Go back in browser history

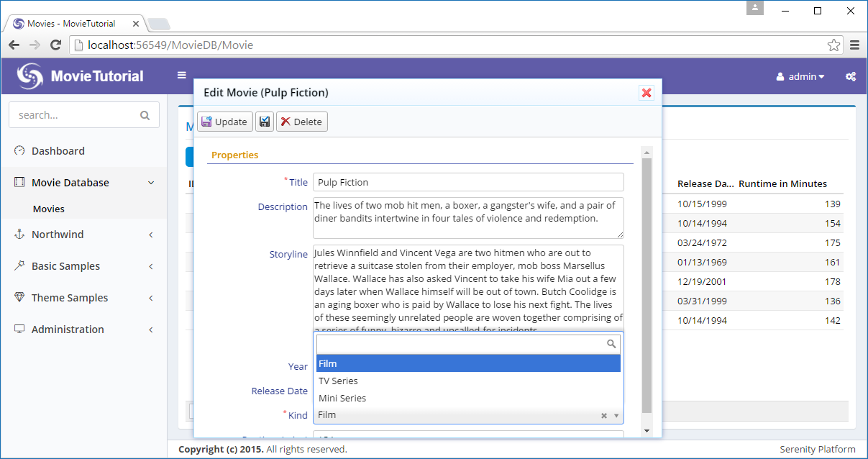14,45
